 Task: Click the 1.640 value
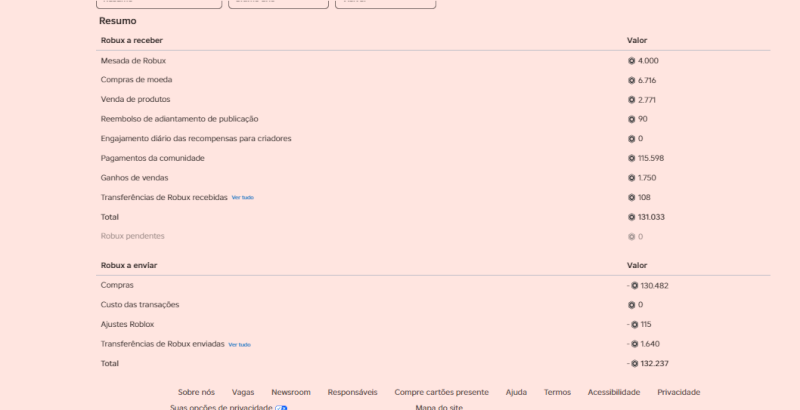pyautogui.click(x=650, y=344)
